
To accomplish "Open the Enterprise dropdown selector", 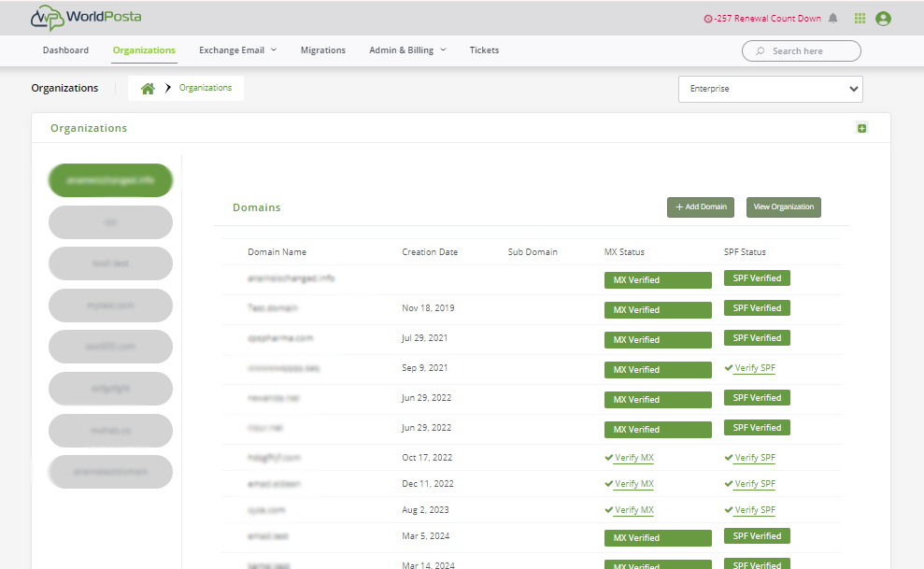I will point(770,89).
